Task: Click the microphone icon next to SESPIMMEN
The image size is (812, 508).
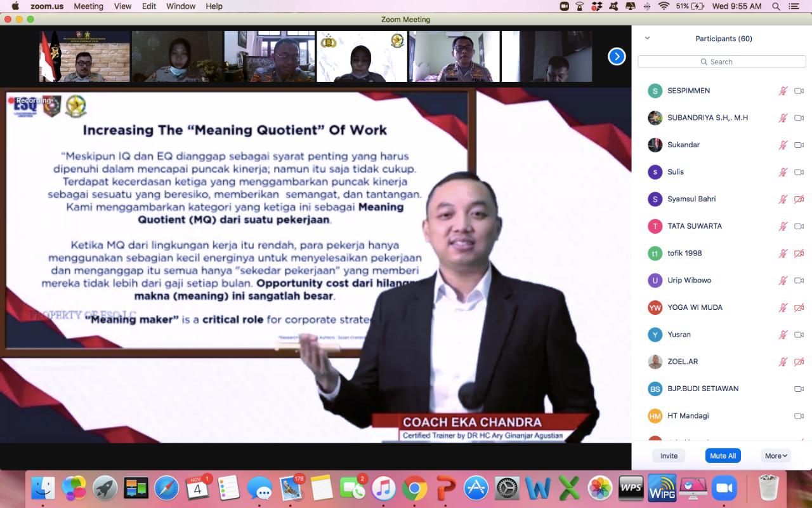Action: [x=783, y=91]
